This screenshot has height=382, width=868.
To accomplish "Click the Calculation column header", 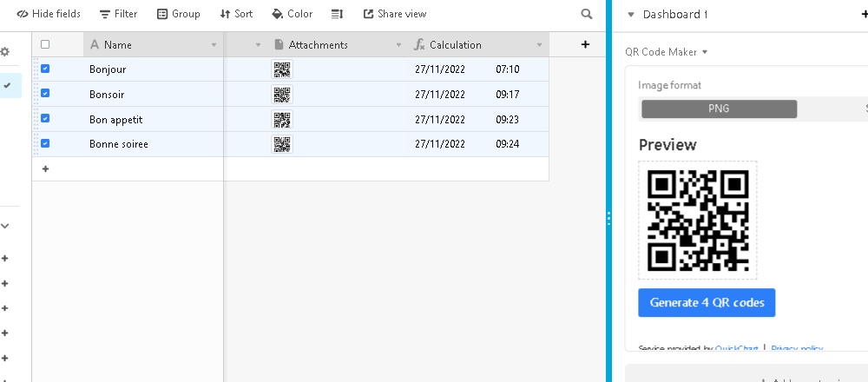I will click(479, 45).
